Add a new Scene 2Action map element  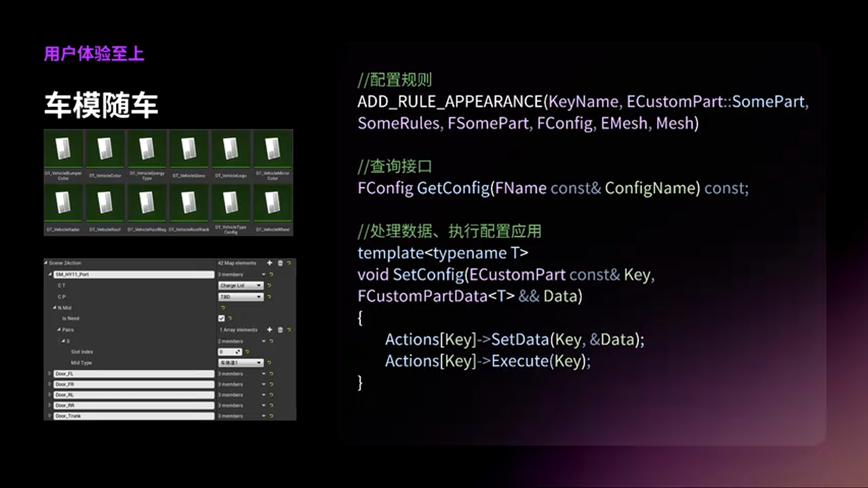(269, 263)
